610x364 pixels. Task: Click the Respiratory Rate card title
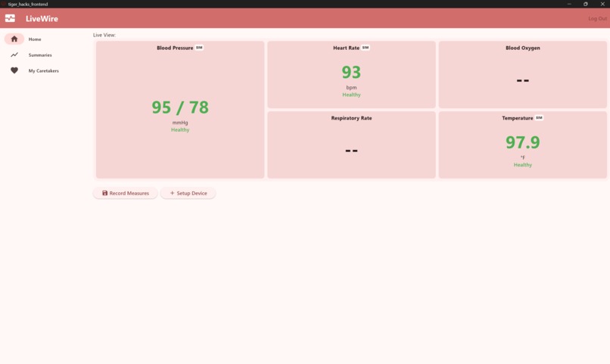tap(351, 118)
